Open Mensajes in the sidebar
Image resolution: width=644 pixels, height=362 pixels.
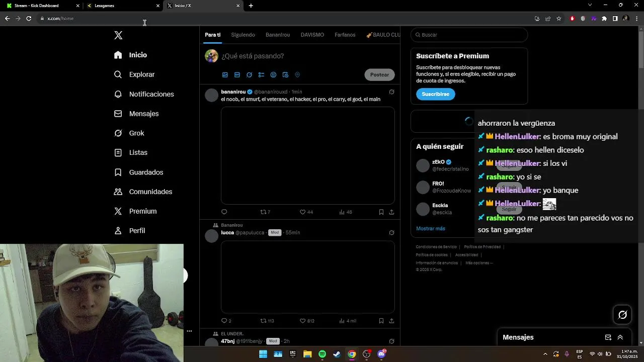(x=136, y=114)
